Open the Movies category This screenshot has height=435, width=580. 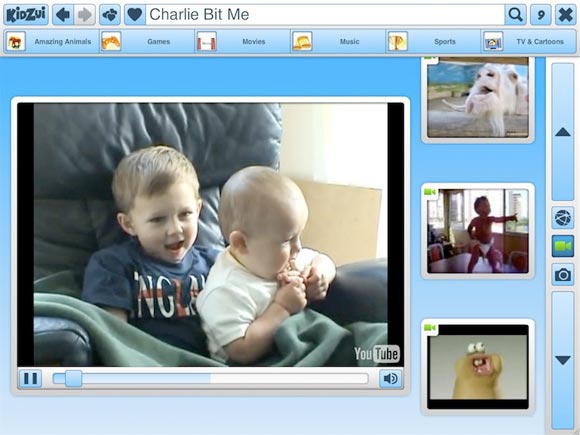(242, 41)
